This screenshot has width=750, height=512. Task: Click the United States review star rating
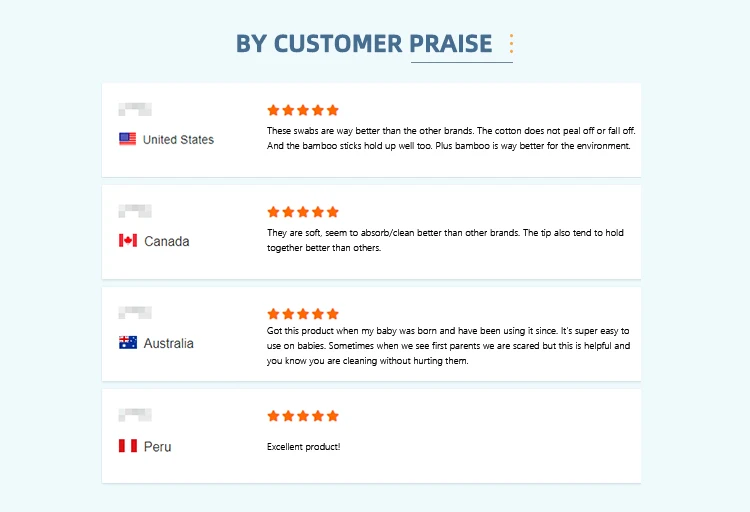303,111
